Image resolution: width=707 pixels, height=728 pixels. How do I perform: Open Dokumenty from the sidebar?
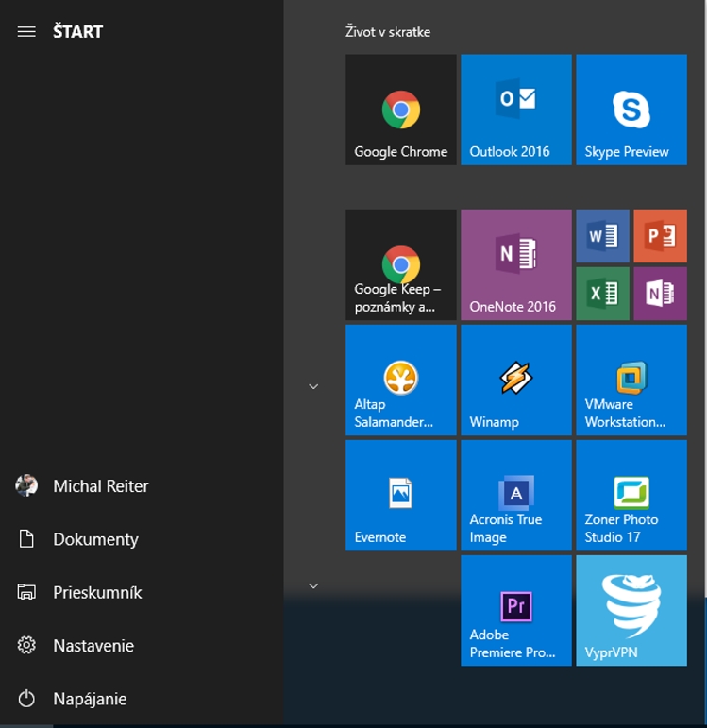click(x=94, y=539)
